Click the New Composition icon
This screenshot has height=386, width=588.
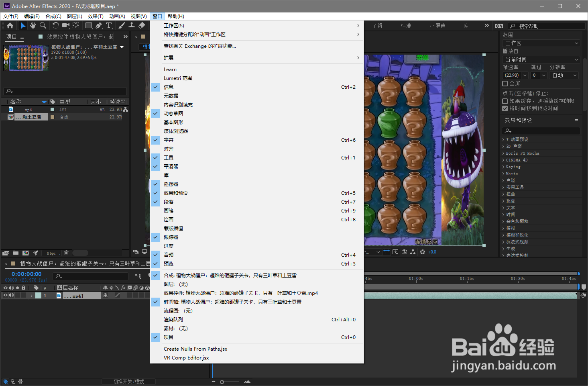[26, 253]
